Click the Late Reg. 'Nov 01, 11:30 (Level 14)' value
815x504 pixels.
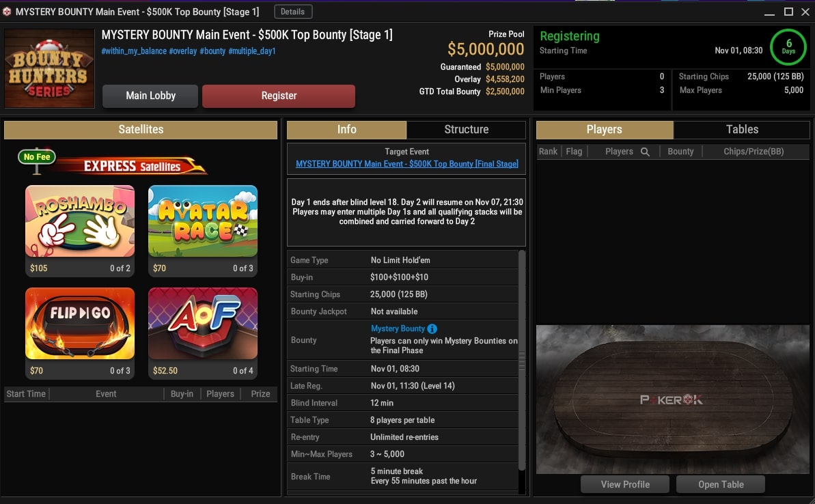413,386
